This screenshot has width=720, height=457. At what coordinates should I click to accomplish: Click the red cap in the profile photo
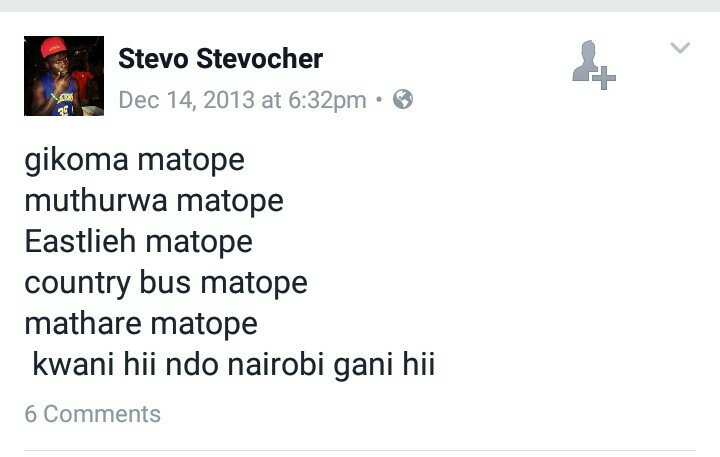tap(53, 47)
